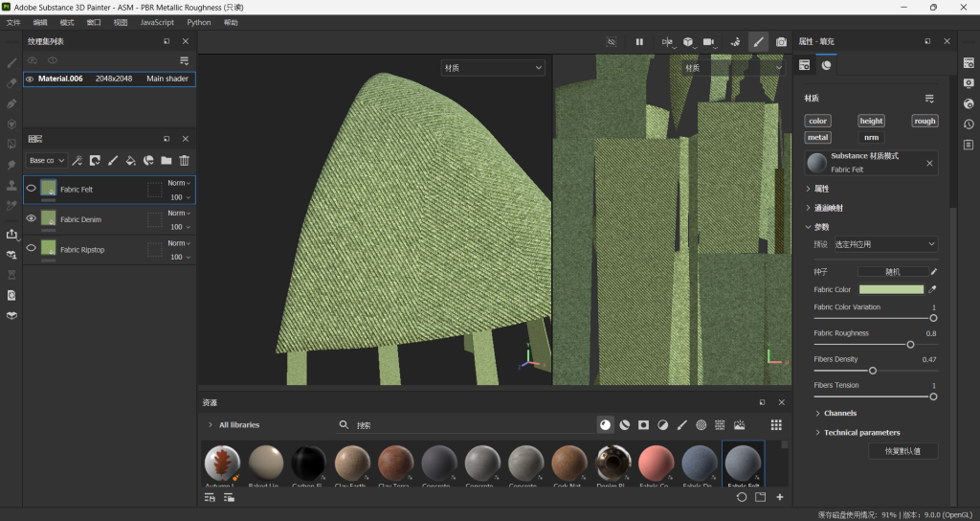
Task: Delete the selected layer with trash icon
Action: coord(185,161)
